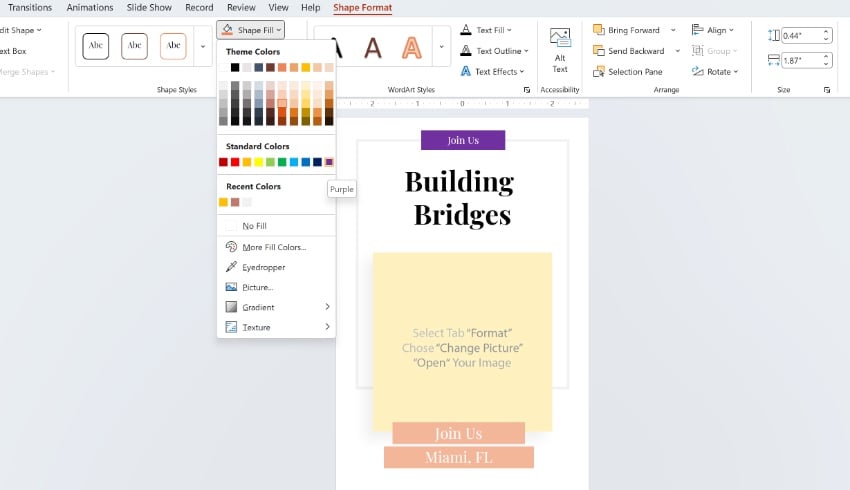Click the Alt Text icon

560,41
